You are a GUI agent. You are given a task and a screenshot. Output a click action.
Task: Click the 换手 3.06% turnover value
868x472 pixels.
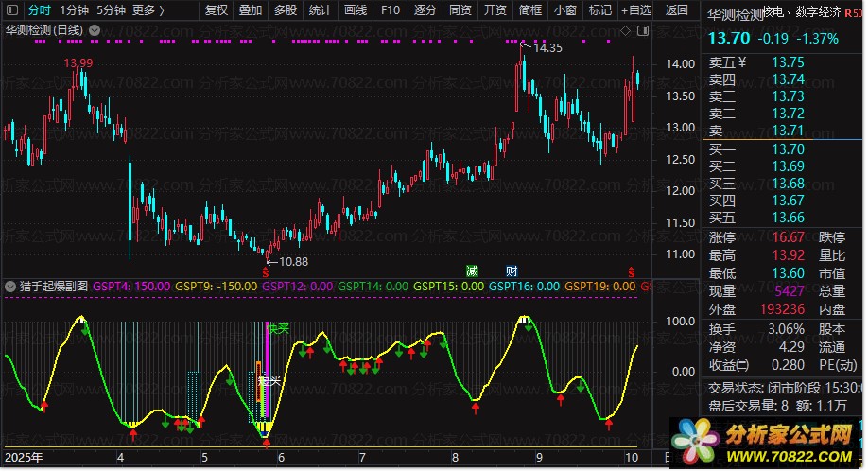tap(786, 329)
